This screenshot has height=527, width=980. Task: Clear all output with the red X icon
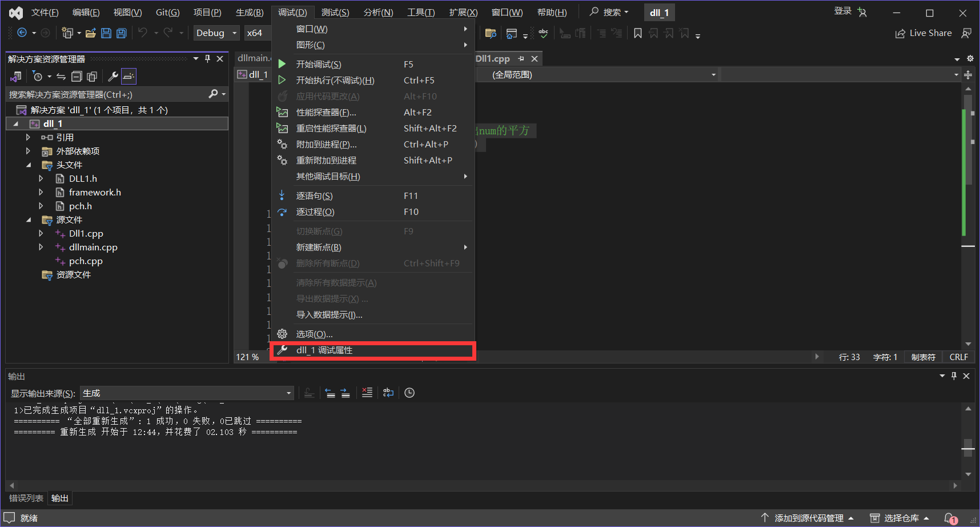tap(367, 393)
